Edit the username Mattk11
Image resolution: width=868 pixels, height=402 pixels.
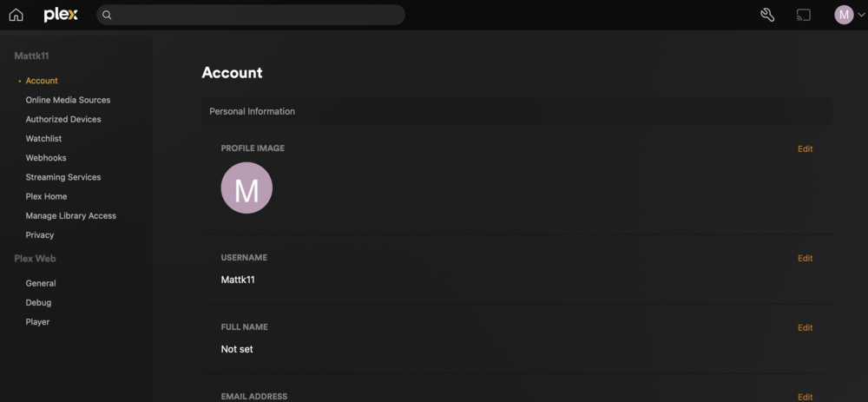pos(805,258)
